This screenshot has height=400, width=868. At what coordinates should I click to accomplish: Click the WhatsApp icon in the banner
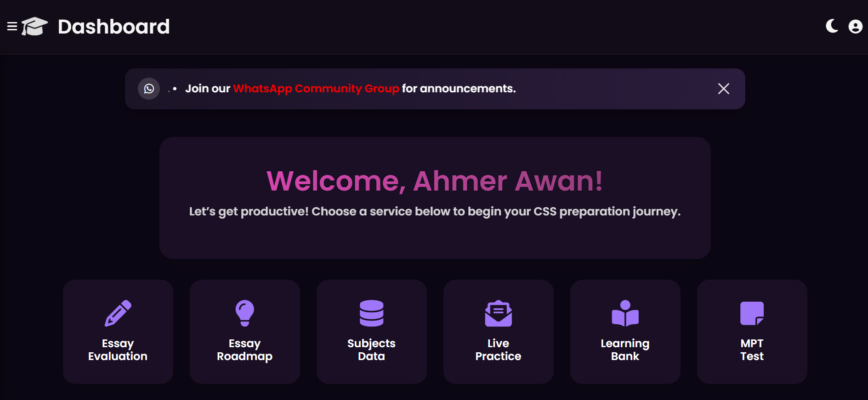[x=149, y=89]
